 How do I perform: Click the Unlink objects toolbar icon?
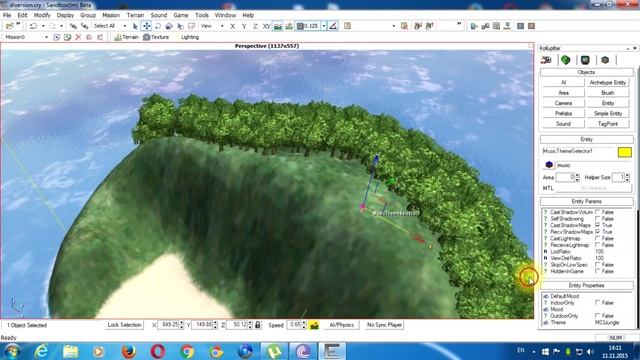coord(84,26)
